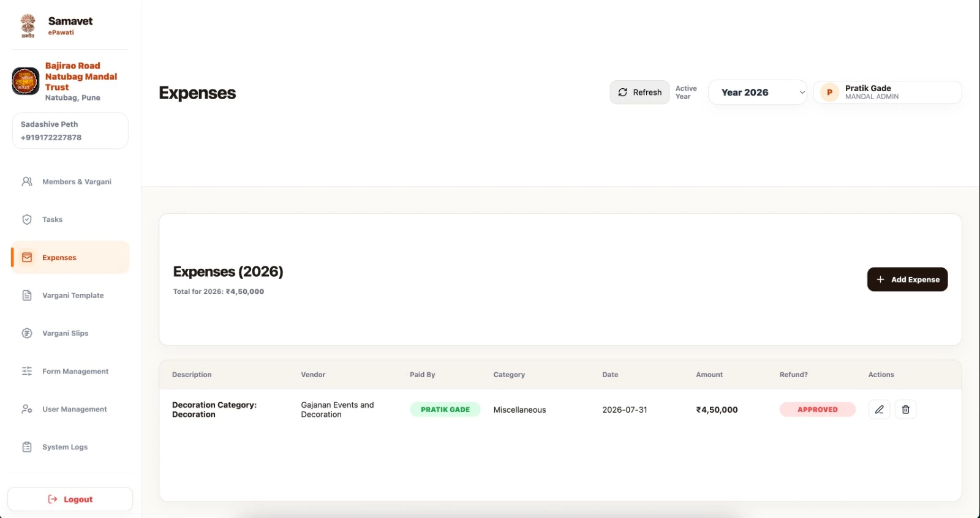980x518 pixels.
Task: Click the ₹4,50,000 amount cell in table
Action: [x=717, y=410]
